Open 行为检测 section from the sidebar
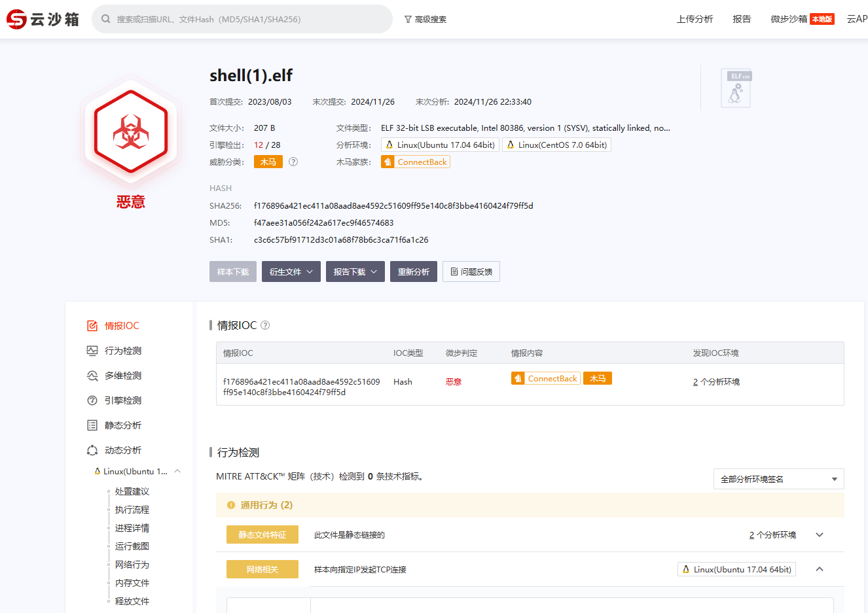868x613 pixels. [x=122, y=351]
